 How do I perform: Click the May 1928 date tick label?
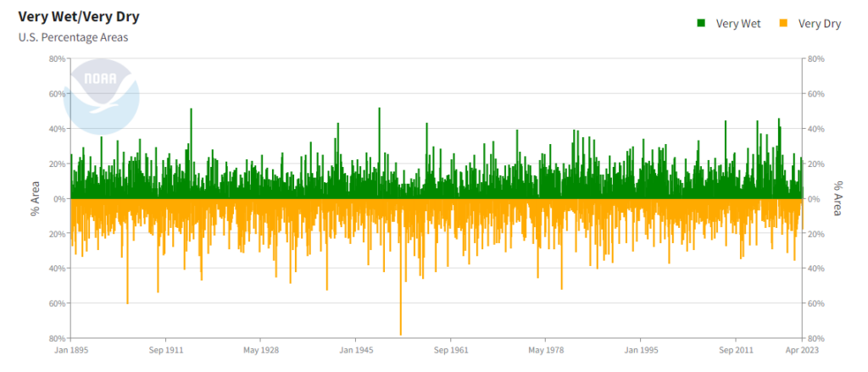(262, 349)
